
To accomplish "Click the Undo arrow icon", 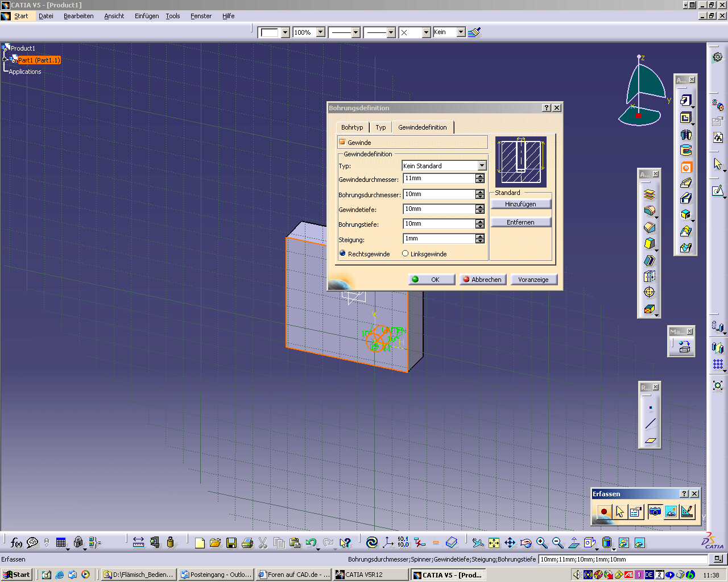I will [x=311, y=543].
